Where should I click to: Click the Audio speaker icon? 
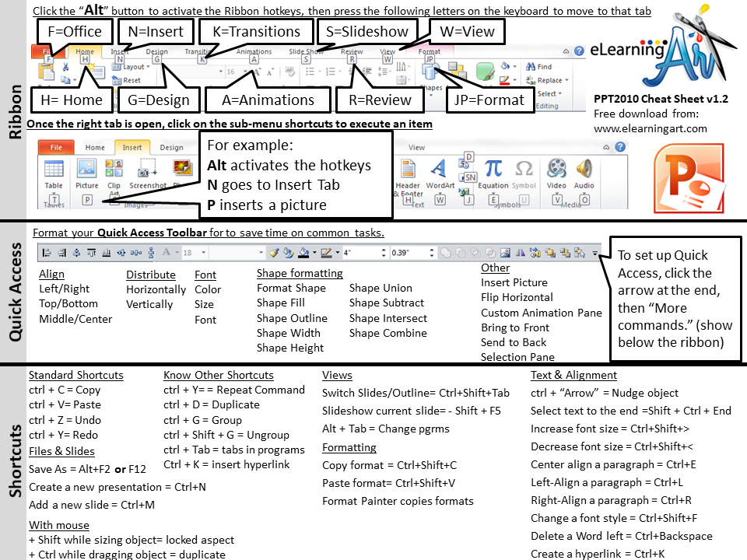[583, 166]
